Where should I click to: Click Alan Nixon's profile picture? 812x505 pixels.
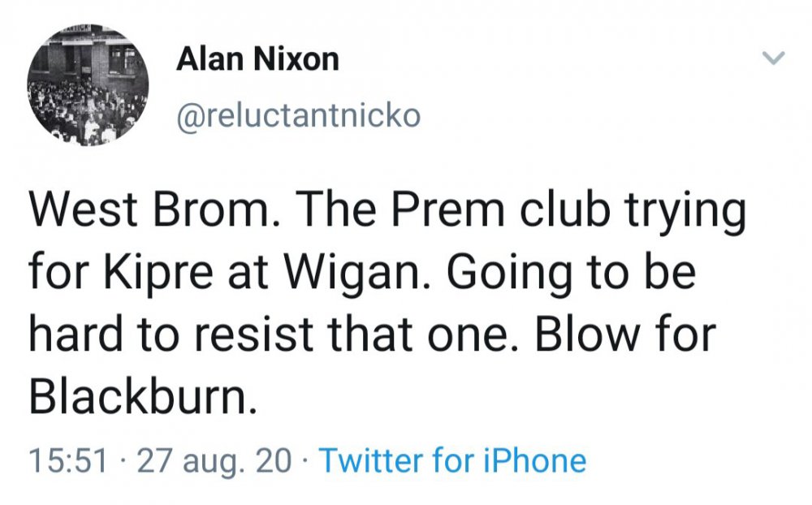(89, 85)
